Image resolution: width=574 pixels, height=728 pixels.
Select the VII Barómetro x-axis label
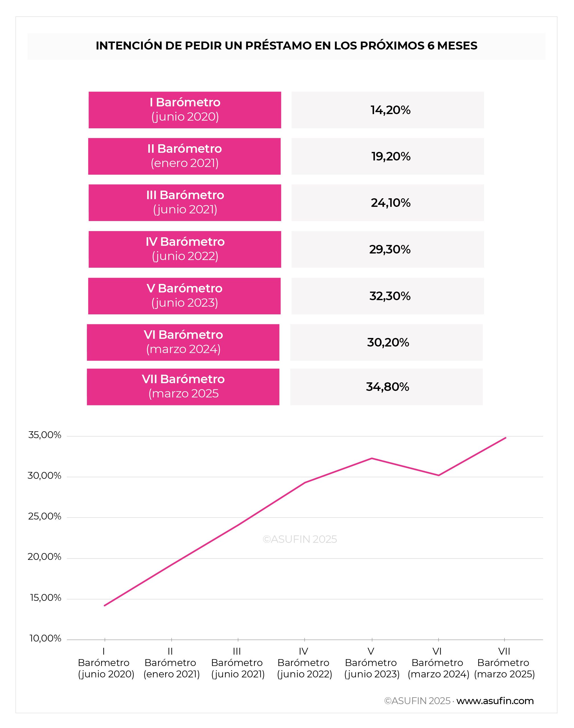pyautogui.click(x=504, y=663)
